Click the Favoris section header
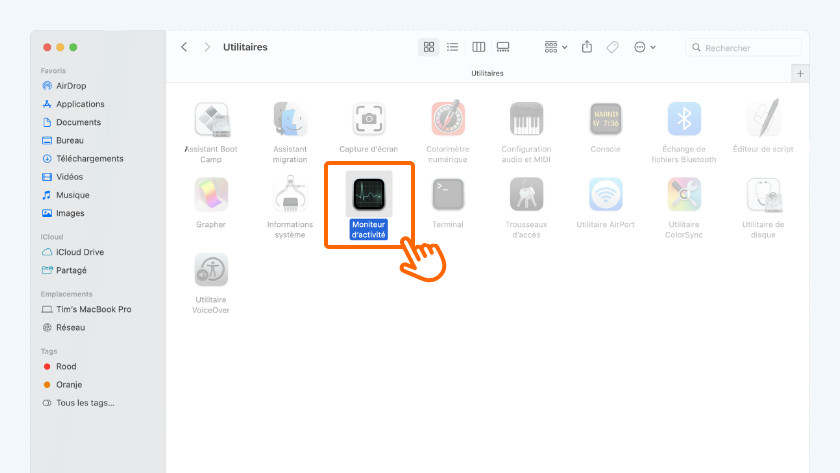Viewport: 840px width, 473px height. tap(53, 71)
